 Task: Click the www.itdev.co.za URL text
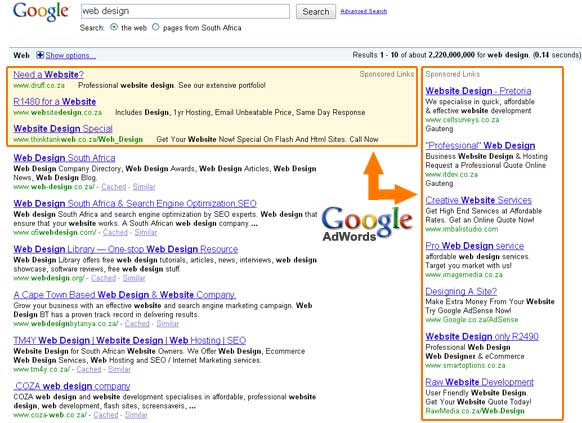pyautogui.click(x=452, y=174)
